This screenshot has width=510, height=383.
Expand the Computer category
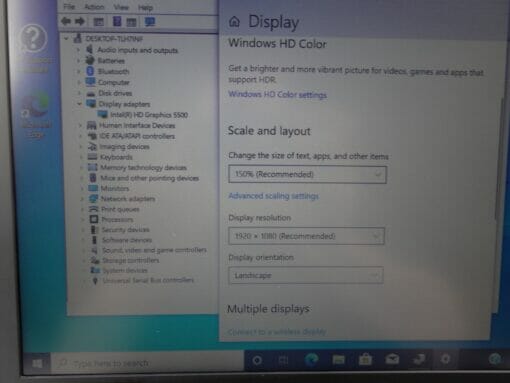click(79, 82)
